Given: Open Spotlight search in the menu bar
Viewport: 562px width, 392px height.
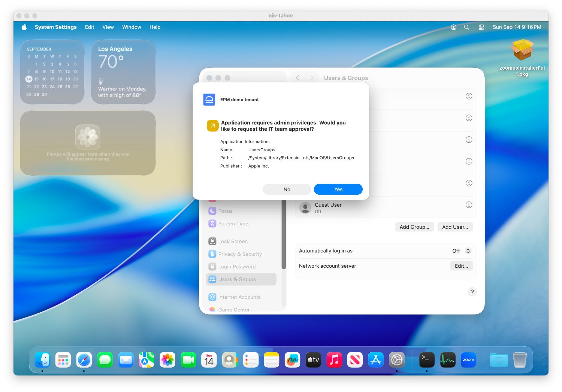Looking at the screenshot, I should pos(466,27).
